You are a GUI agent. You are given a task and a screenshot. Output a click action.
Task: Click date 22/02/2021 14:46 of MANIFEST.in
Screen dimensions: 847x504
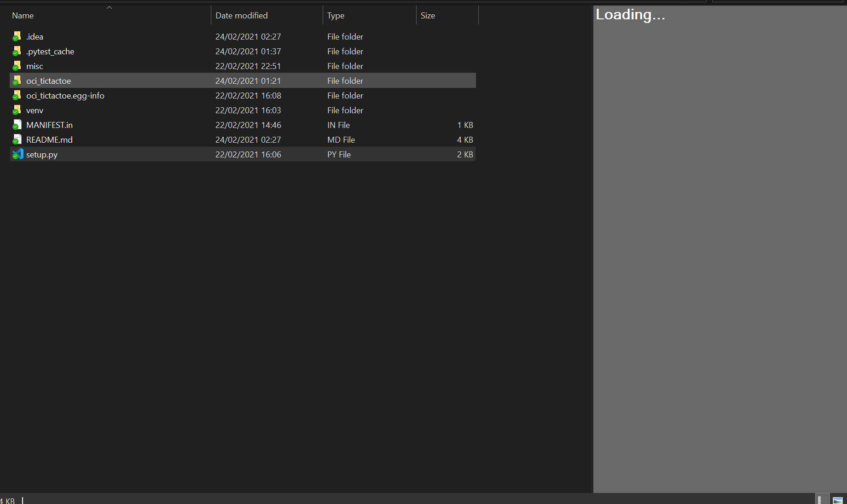[248, 125]
